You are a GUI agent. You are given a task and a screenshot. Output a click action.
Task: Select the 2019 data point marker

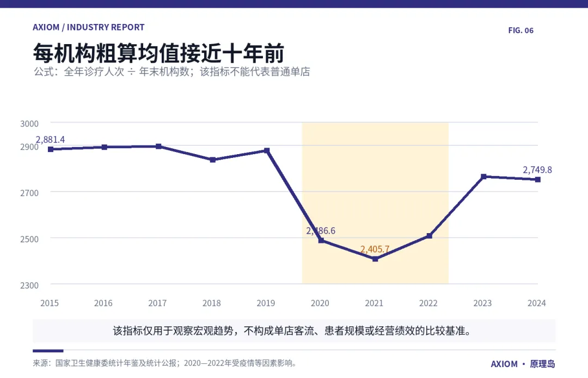pos(267,150)
